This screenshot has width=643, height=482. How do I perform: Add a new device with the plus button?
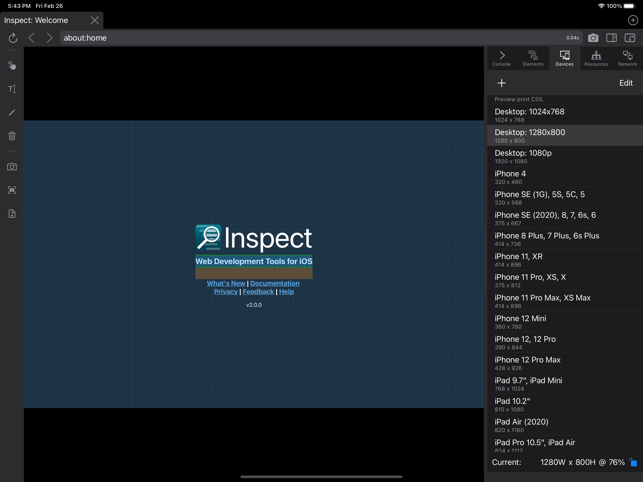(502, 83)
